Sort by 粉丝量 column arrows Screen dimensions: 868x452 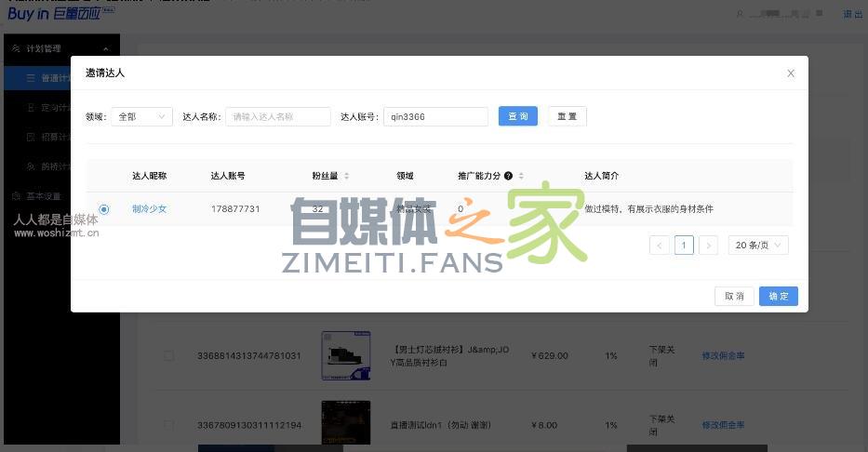point(346,176)
